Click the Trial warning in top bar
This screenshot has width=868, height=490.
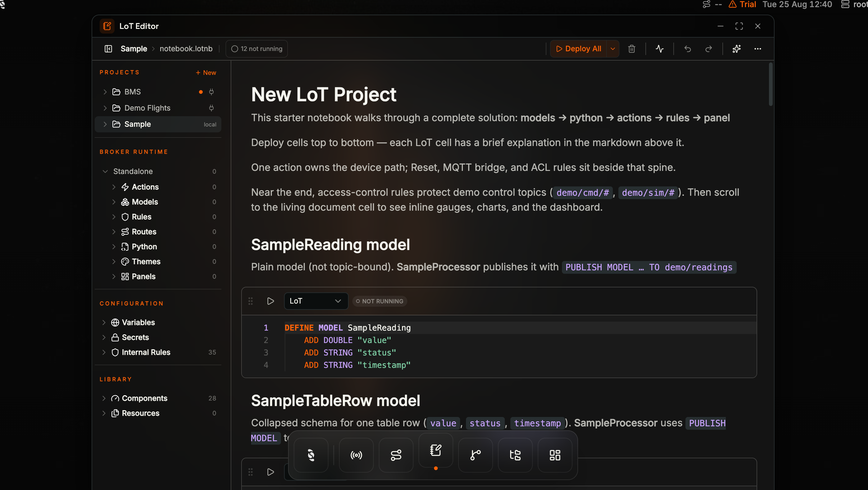pyautogui.click(x=742, y=4)
